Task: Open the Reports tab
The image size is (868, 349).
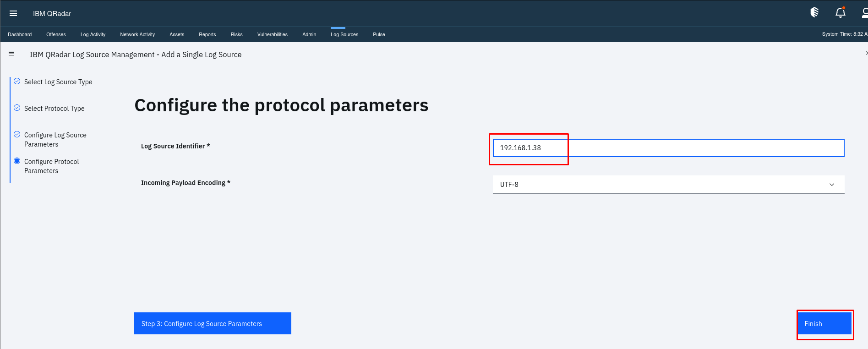Action: pos(207,34)
